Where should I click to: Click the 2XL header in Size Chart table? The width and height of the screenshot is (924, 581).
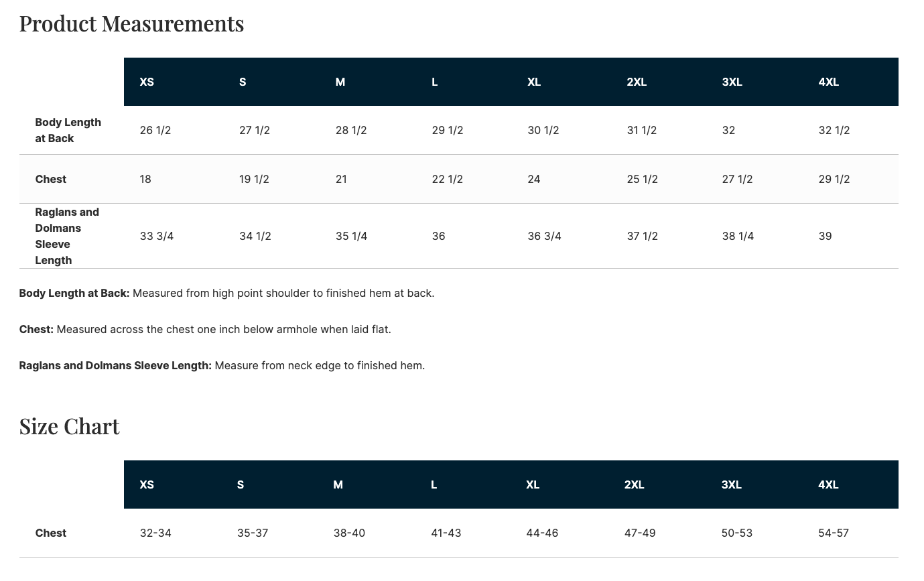[635, 485]
